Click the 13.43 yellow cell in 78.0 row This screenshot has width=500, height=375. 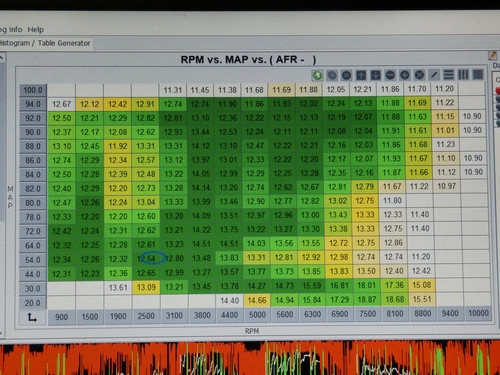click(x=338, y=215)
